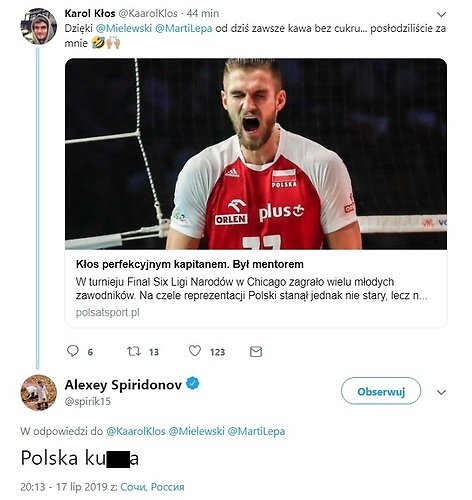472x500 pixels.
Task: Retweet Karol Kłos's tweet
Action: tap(134, 351)
